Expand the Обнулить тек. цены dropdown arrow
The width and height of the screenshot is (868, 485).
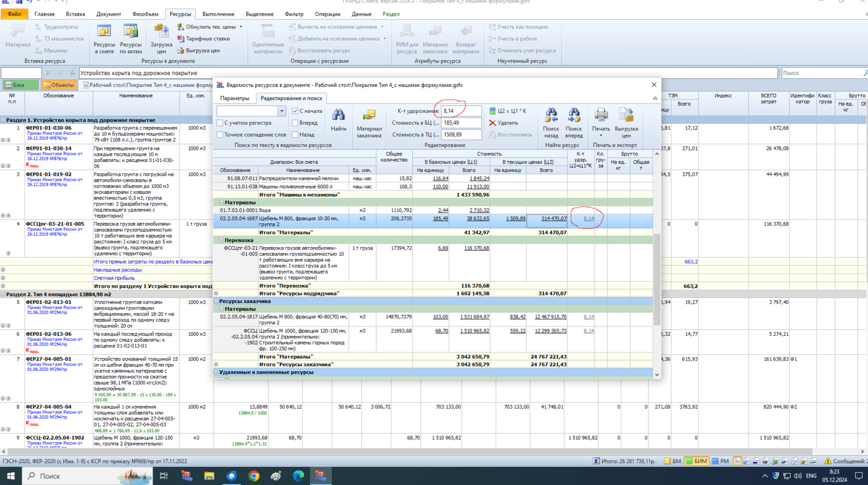tap(241, 27)
